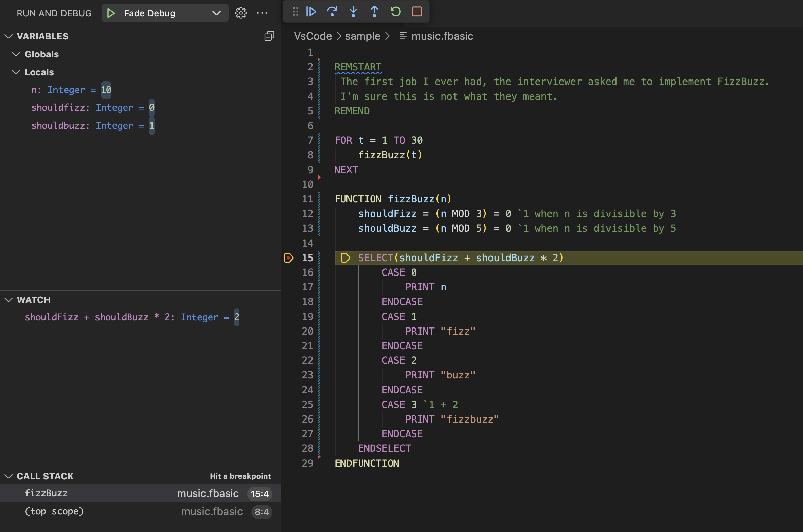Select the (top scope) call stack frame
The image size is (803, 532).
pos(140,511)
